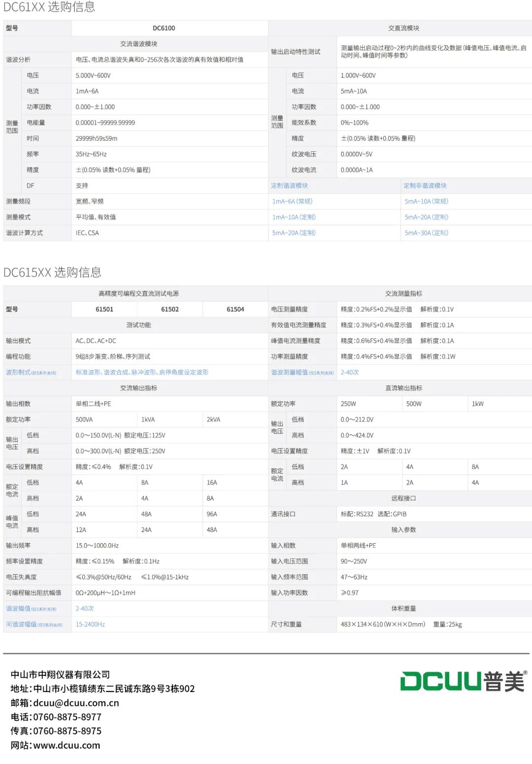Click the DC615XX 选购信息 section heading

click(52, 273)
